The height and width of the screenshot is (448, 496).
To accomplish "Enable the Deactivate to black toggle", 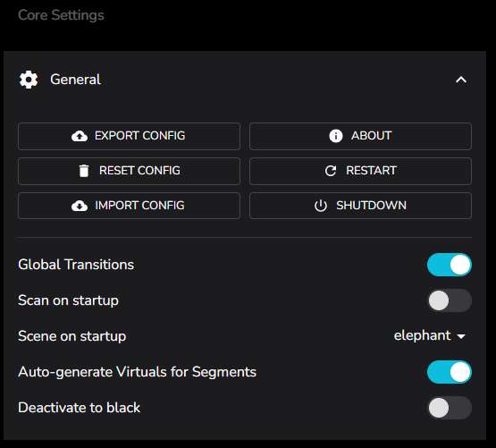I will (x=450, y=408).
